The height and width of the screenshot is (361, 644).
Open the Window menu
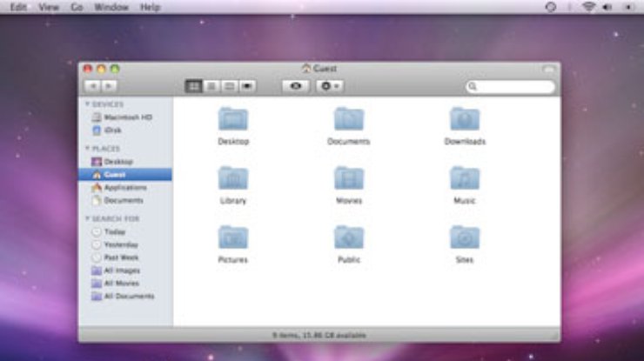pos(111,7)
